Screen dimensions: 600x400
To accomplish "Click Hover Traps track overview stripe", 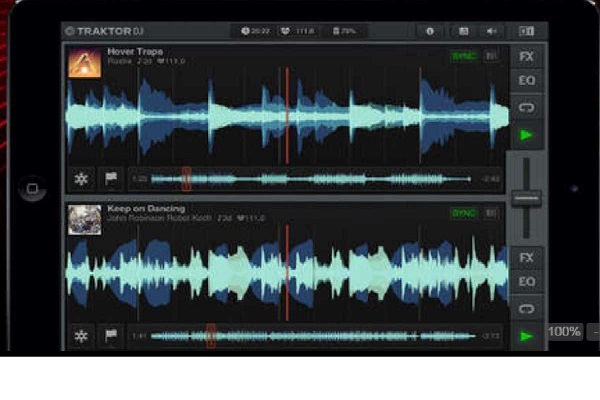I will 315,179.
